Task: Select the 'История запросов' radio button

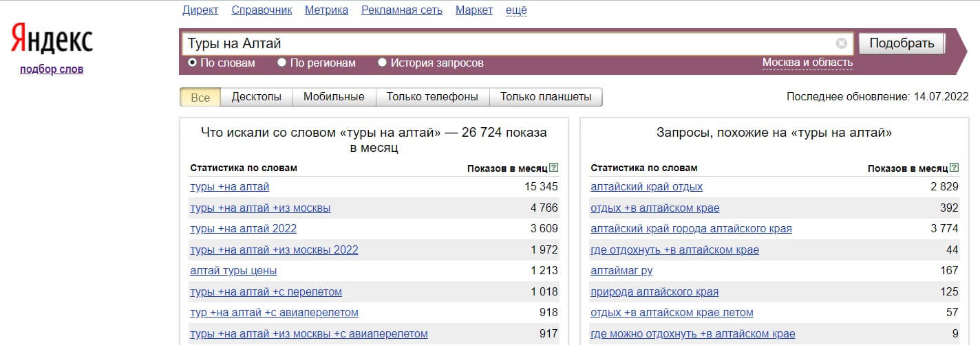Action: 383,63
